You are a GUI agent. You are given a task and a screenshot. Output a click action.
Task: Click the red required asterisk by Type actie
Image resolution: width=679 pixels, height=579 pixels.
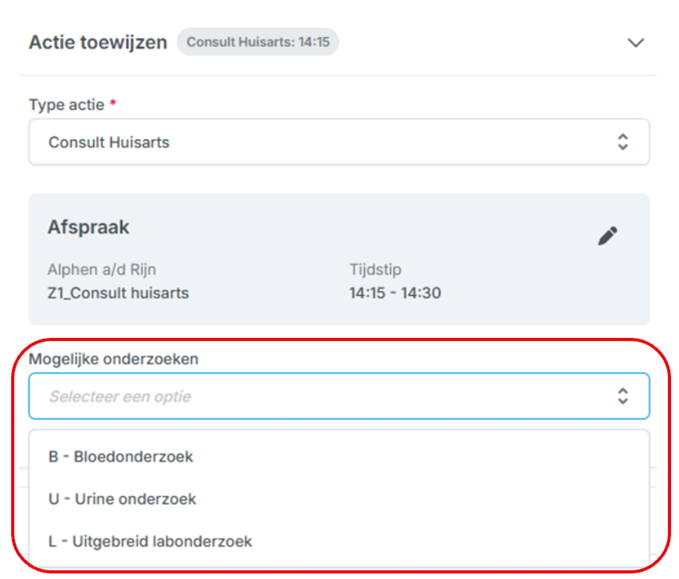(x=114, y=103)
